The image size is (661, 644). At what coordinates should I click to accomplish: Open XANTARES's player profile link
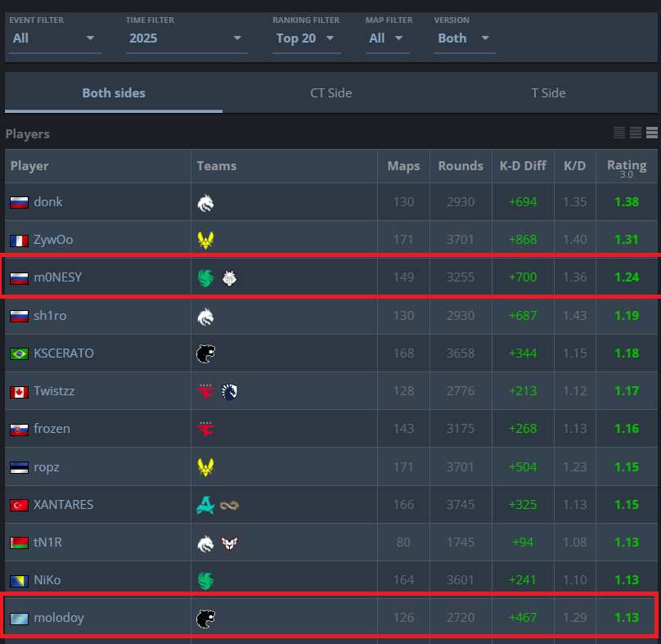click(63, 504)
